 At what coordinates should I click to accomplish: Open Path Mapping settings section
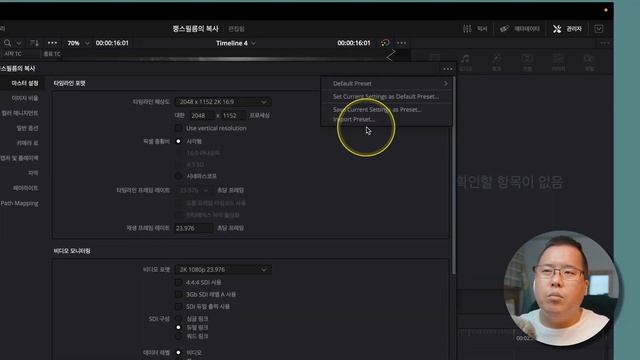pos(19,203)
